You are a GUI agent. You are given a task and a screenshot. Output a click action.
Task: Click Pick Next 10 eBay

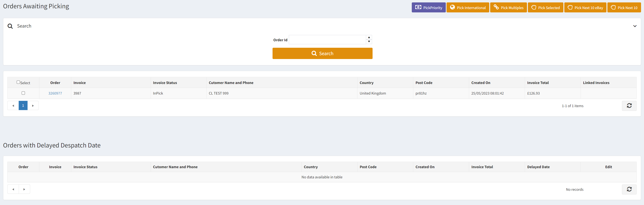pyautogui.click(x=585, y=7)
